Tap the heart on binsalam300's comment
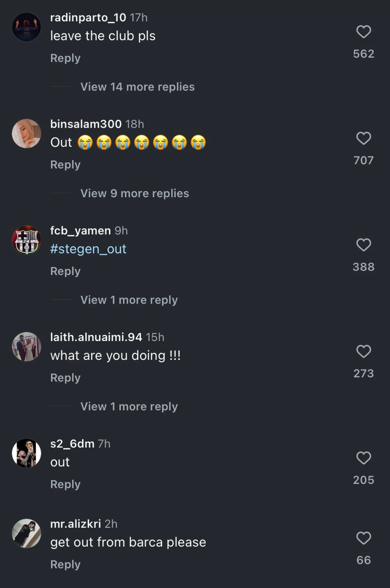This screenshot has width=390, height=588. pyautogui.click(x=364, y=138)
